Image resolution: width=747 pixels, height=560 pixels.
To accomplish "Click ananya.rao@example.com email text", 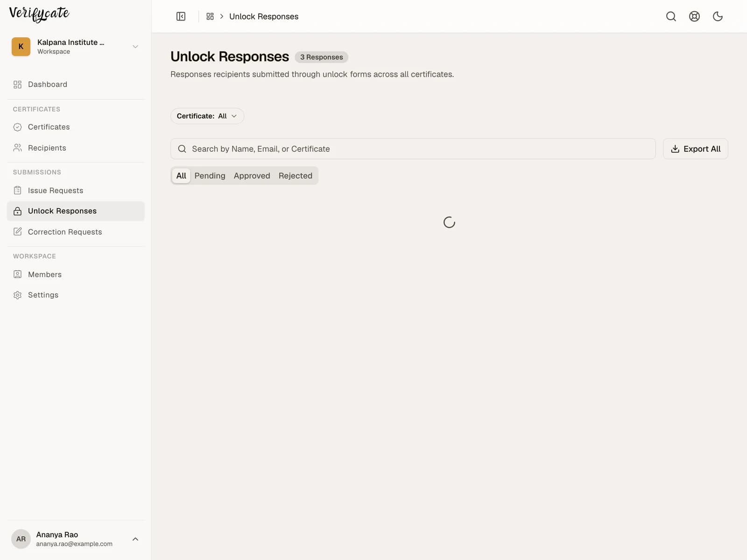I will coord(74,544).
